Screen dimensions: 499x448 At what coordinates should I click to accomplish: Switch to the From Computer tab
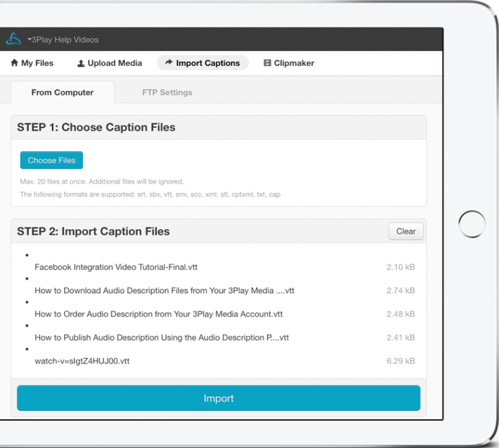pos(63,92)
